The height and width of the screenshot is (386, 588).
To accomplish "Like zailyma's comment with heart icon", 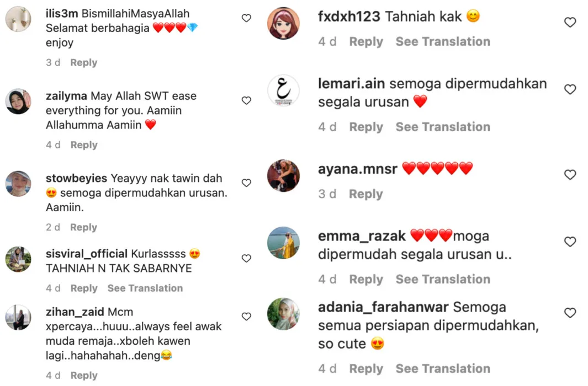I will (x=246, y=100).
